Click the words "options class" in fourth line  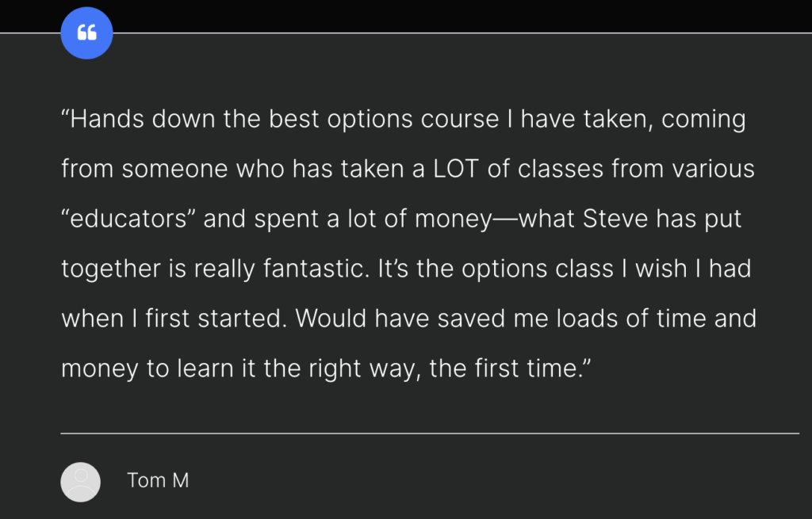(538, 269)
